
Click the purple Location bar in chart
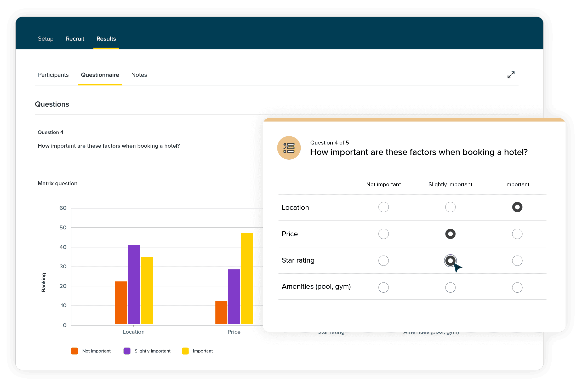[x=134, y=285]
